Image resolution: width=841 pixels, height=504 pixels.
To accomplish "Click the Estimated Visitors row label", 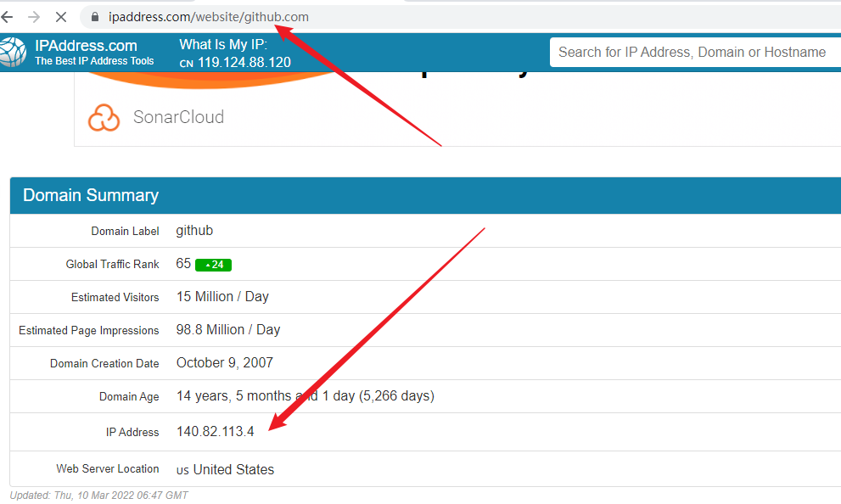I will coord(115,298).
